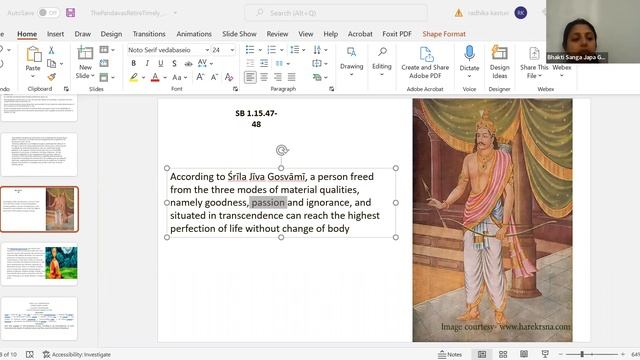Apply the yellow text highlight color

pos(134,77)
